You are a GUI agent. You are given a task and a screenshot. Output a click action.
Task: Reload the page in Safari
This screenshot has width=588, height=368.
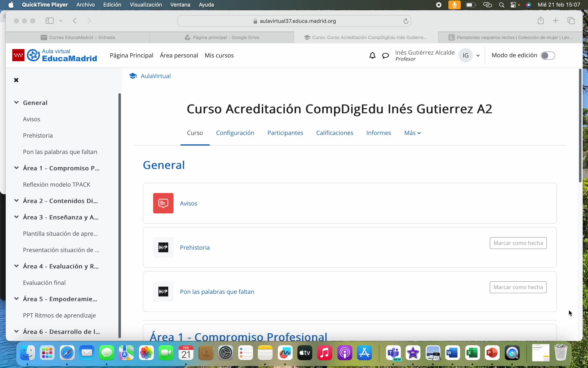coord(405,21)
